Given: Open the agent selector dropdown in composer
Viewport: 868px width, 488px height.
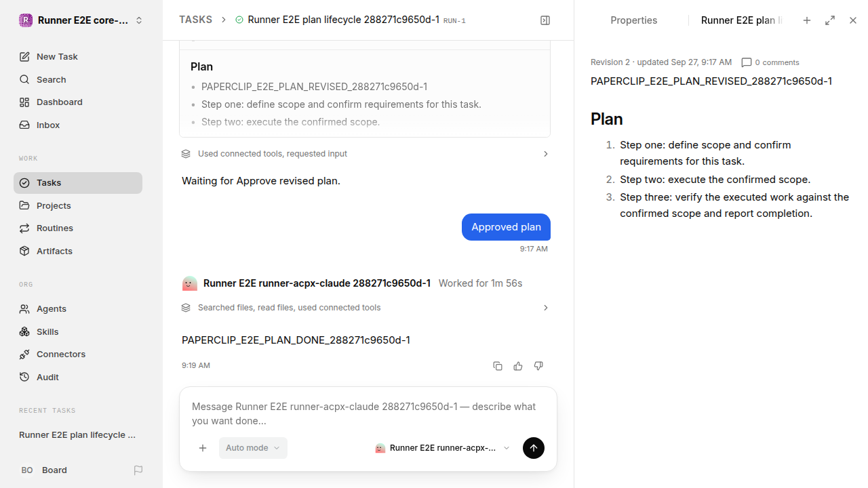Looking at the screenshot, I should coord(442,448).
